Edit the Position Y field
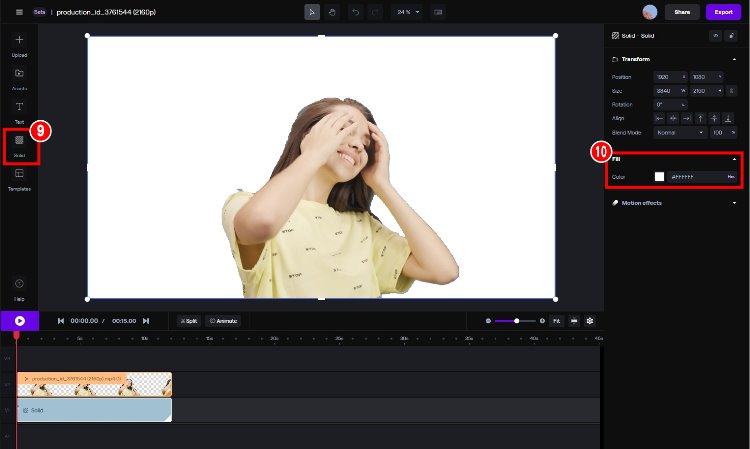The height and width of the screenshot is (449, 750). pos(706,77)
